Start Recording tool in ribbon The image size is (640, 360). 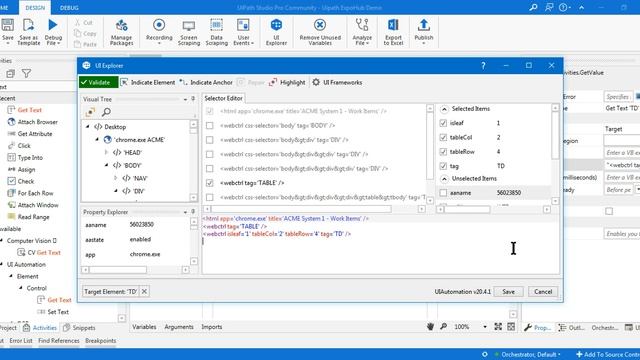coord(159,31)
